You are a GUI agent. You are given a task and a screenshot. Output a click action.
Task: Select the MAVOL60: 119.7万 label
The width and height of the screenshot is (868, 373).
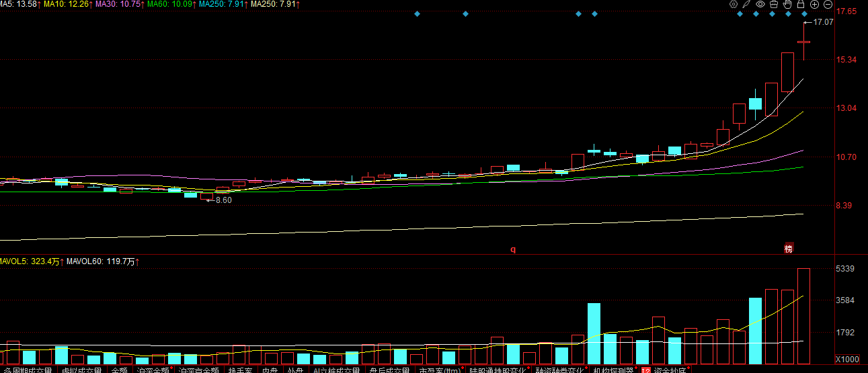[x=102, y=261]
